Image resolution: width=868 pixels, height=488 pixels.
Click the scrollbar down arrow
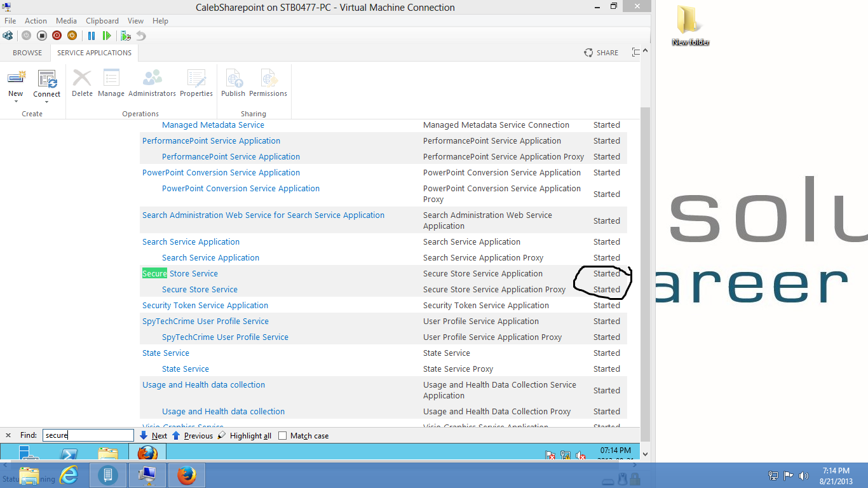(x=646, y=454)
